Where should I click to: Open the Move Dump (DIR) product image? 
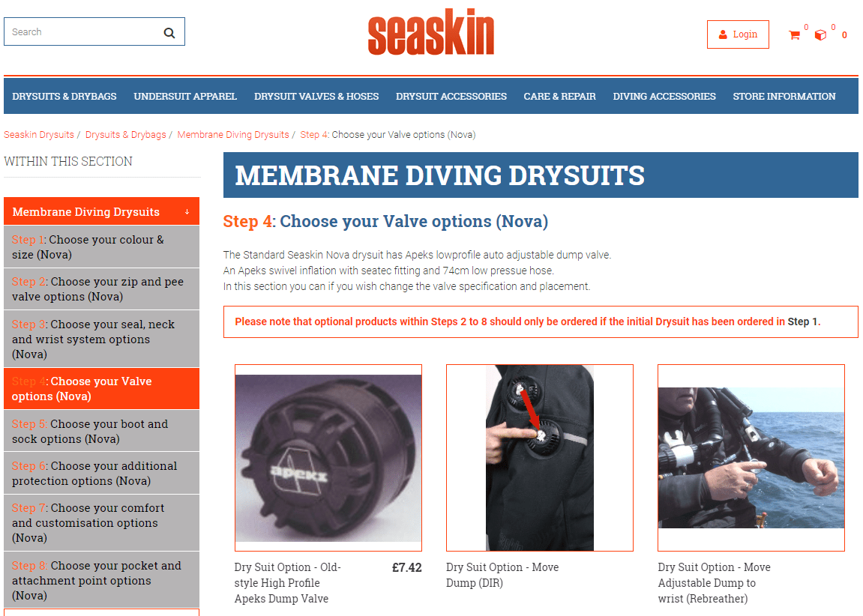(x=540, y=458)
